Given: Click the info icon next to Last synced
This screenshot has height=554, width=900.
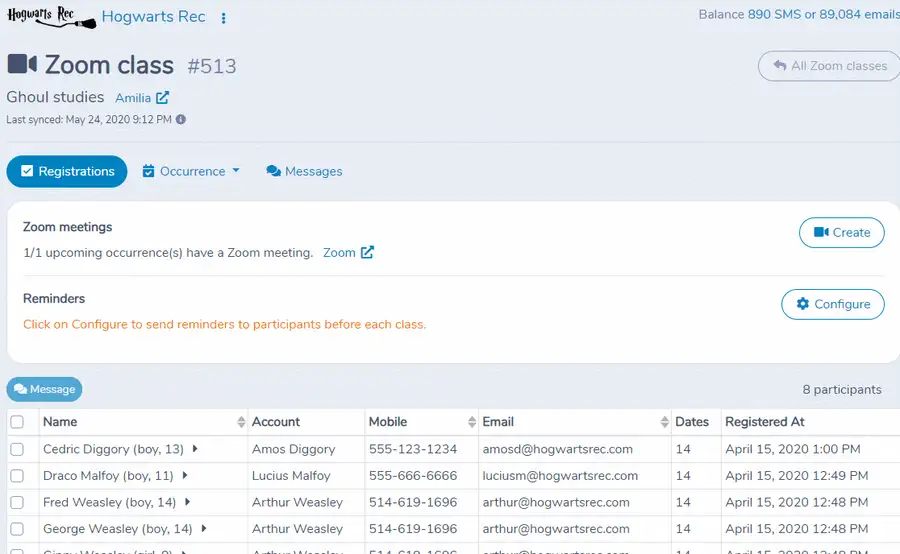Looking at the screenshot, I should [x=181, y=119].
